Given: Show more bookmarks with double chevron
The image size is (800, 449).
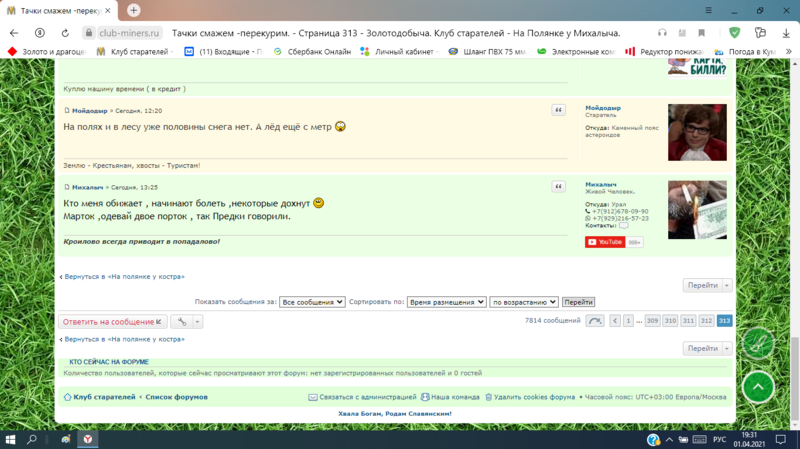Looking at the screenshot, I should 789,52.
